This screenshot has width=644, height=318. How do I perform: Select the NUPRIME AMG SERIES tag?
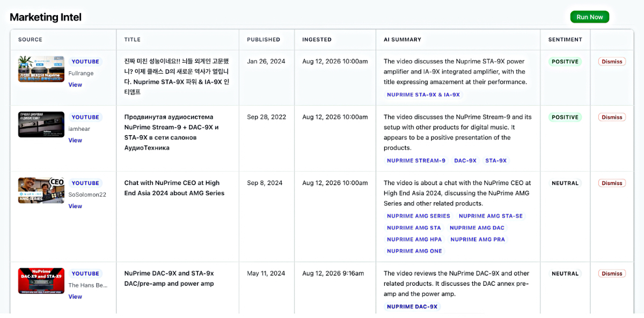pos(419,216)
